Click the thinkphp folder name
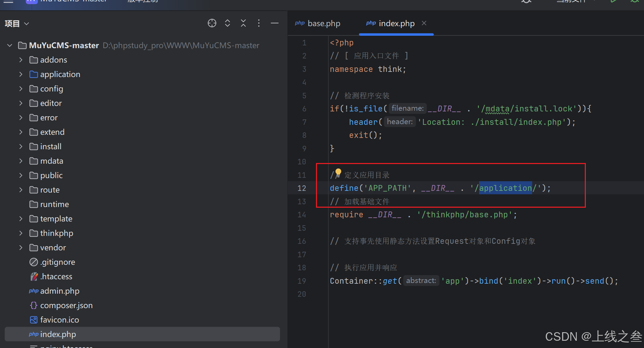Image resolution: width=644 pixels, height=348 pixels. 57,233
